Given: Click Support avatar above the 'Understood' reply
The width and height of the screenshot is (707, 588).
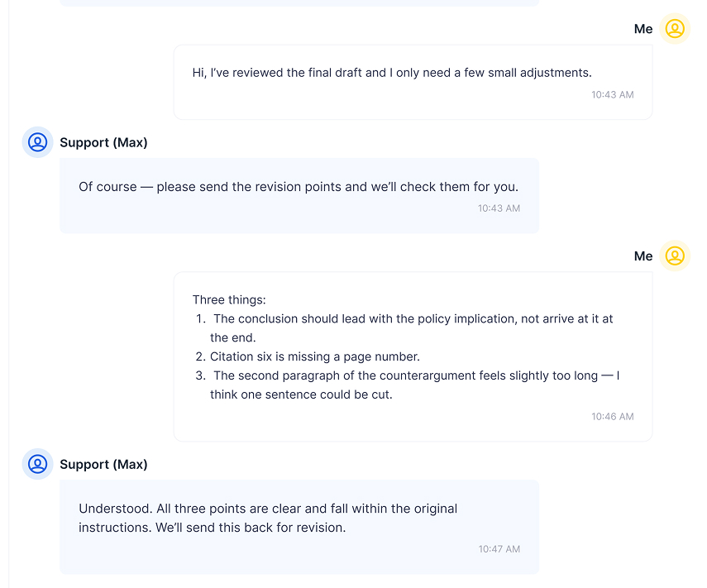Looking at the screenshot, I should [x=38, y=464].
